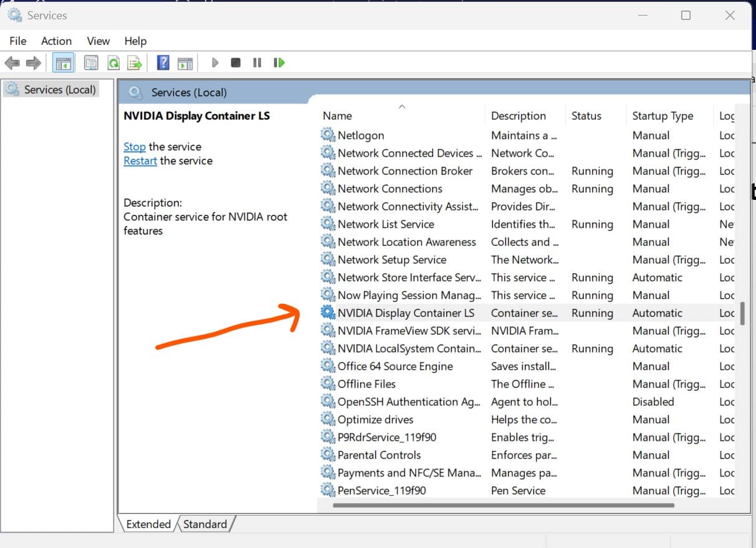Sort services by Startup Type column

click(662, 116)
